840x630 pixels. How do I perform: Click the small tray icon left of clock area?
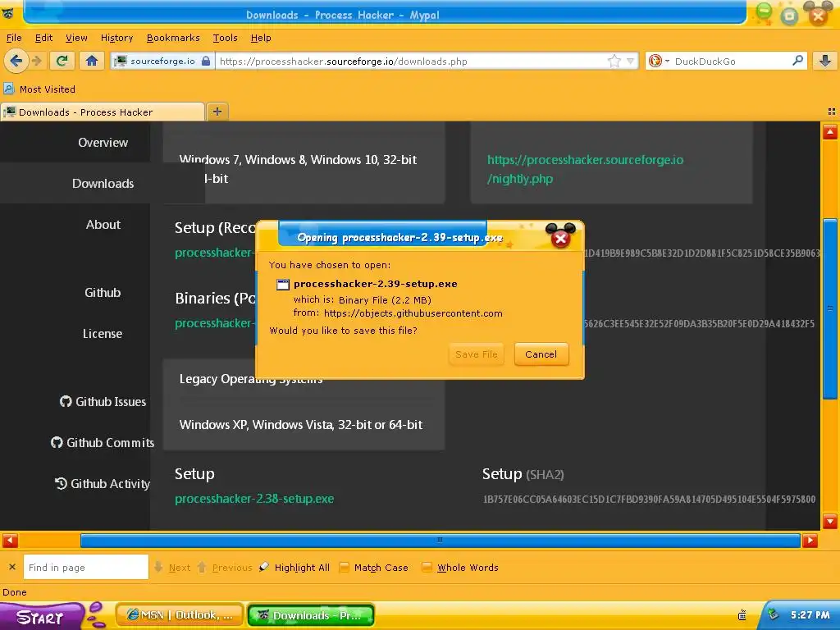tap(742, 615)
